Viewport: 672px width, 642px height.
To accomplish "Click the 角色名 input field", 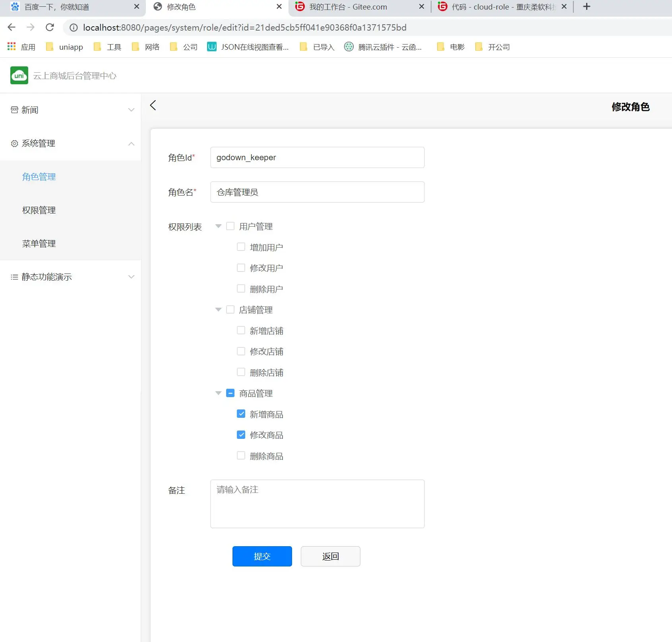I will pyautogui.click(x=317, y=192).
